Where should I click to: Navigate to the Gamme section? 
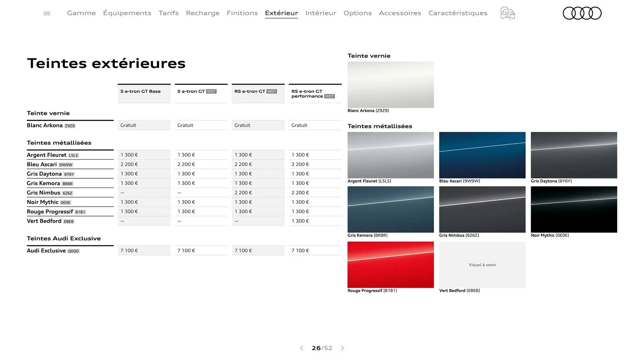coord(81,13)
